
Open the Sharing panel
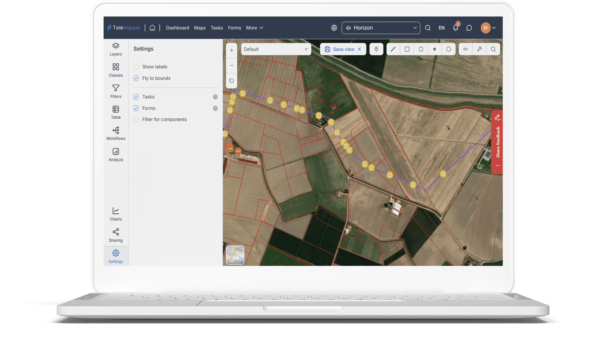116,235
